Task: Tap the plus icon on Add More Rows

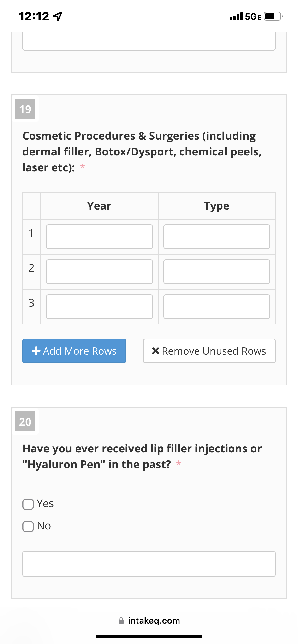Action: [36, 351]
